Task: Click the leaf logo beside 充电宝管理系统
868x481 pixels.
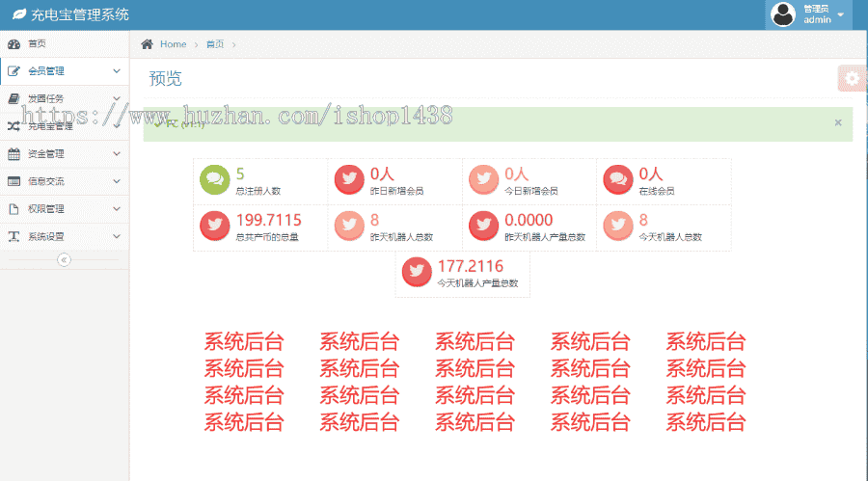Action: click(19, 14)
